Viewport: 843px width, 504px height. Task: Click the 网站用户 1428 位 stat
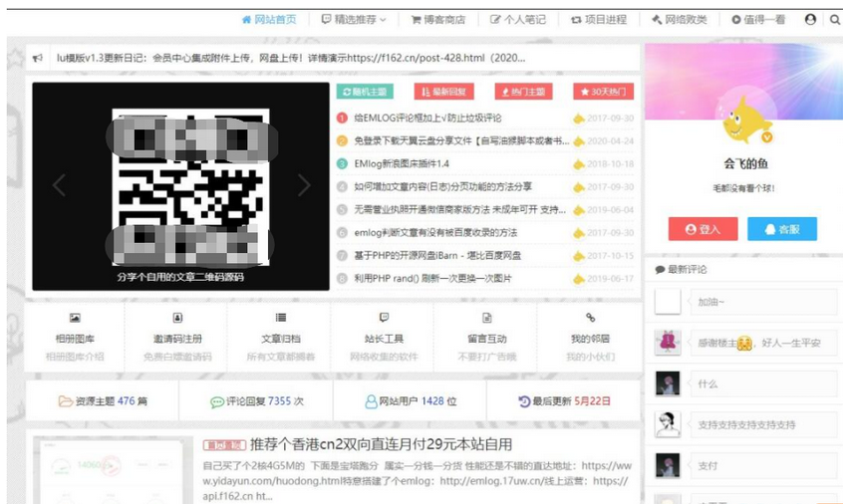click(411, 401)
